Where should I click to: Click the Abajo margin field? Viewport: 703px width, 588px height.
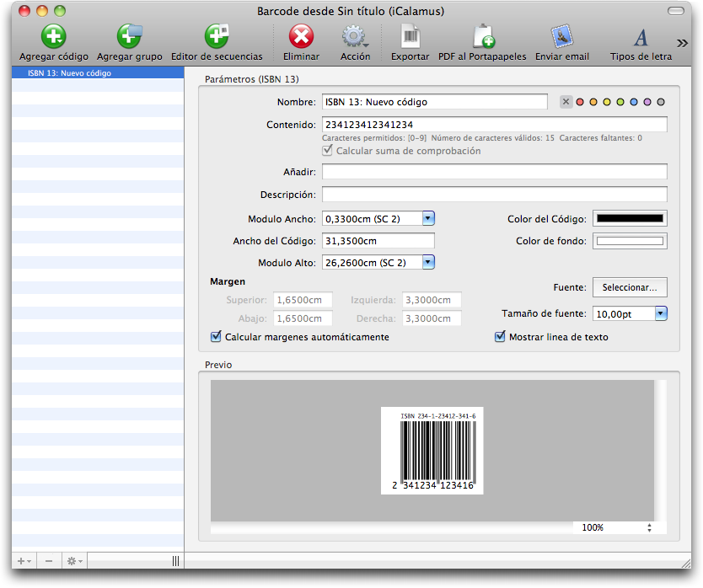point(303,318)
